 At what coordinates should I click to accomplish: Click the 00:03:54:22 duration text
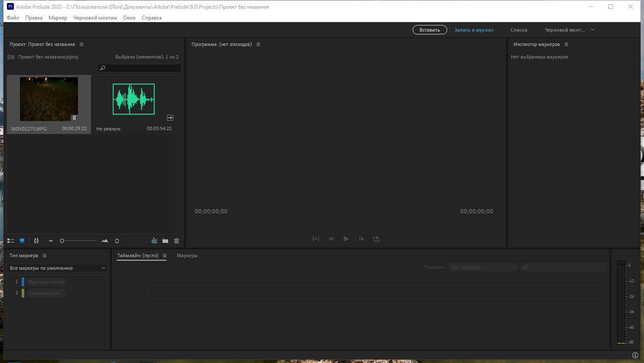(x=159, y=128)
